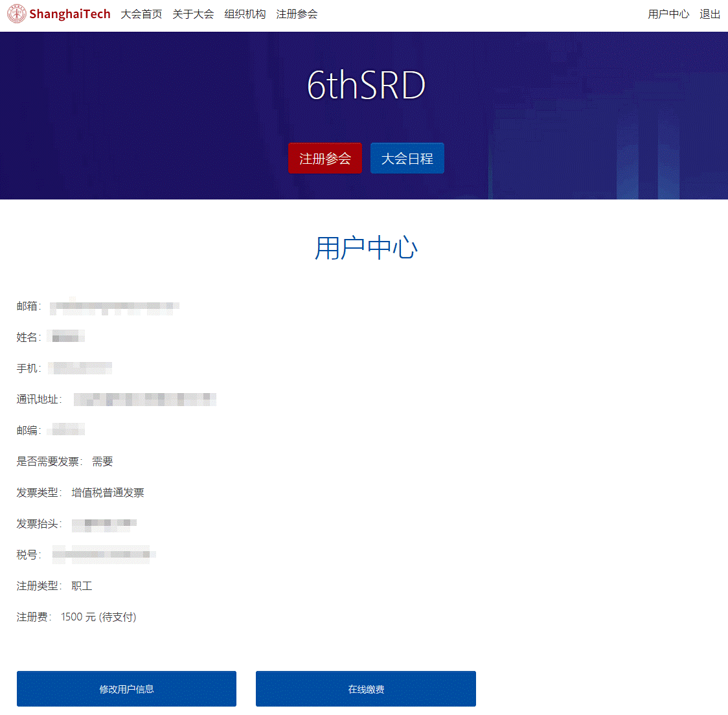Click the blurred 姓名 name value
728x715 pixels.
[x=66, y=337]
